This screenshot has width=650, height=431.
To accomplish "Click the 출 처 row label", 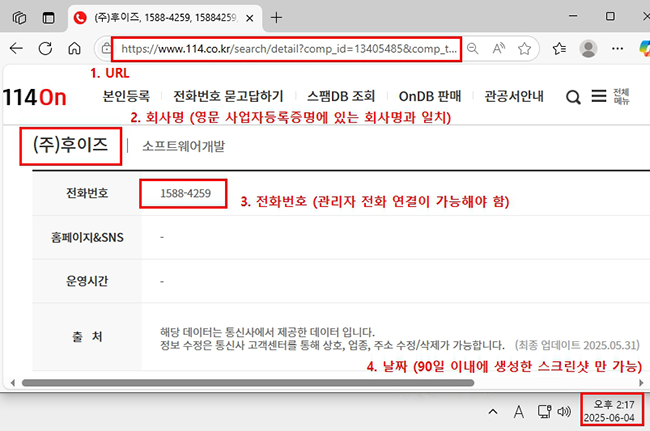I will click(87, 337).
